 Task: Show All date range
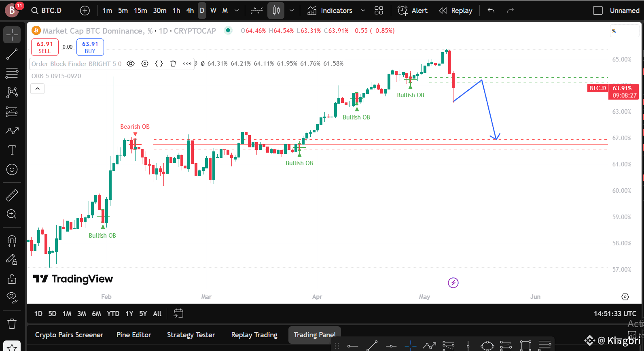coord(157,314)
